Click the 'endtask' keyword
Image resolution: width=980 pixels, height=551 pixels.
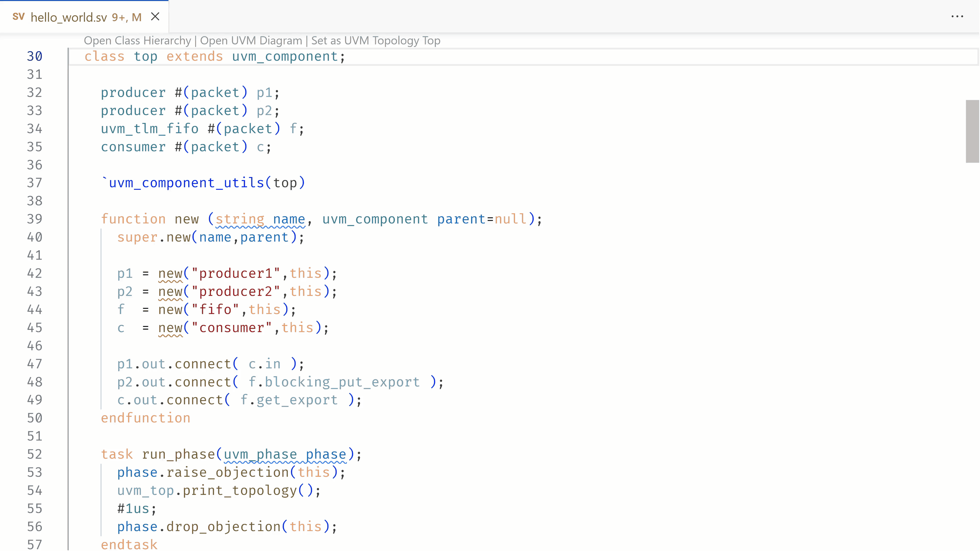[129, 545]
